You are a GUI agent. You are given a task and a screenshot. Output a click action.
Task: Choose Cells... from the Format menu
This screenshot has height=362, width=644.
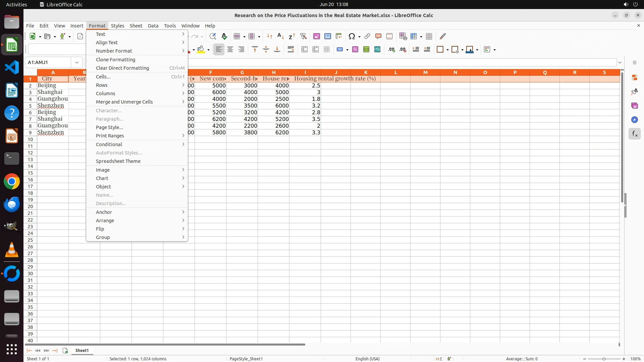pos(103,77)
